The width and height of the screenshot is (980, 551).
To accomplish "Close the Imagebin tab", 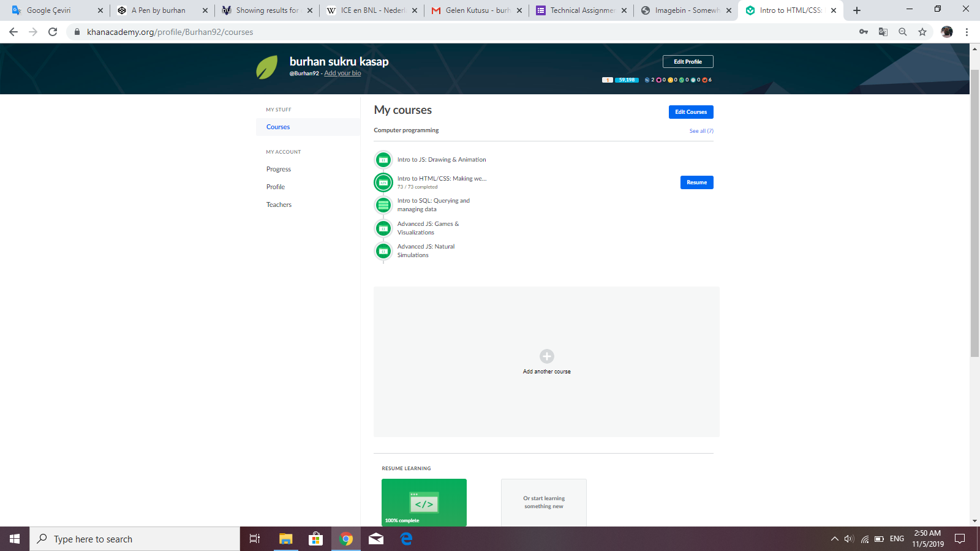I will click(729, 10).
